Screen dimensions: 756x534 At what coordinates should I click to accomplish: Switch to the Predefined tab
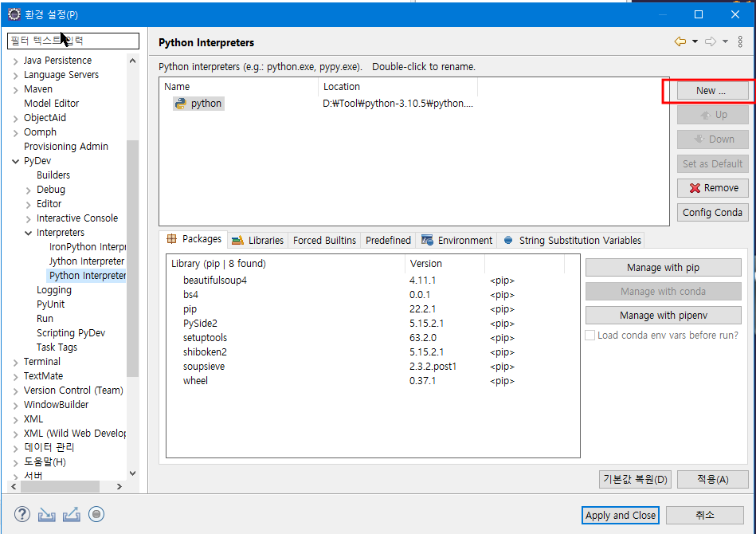[x=388, y=240]
